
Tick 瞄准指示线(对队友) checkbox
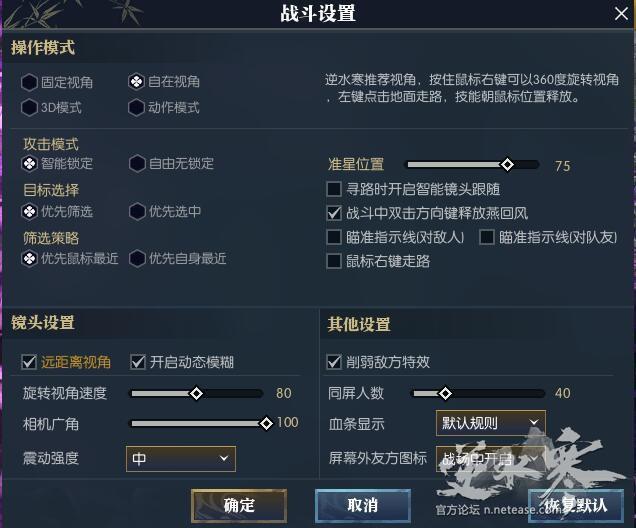click(x=487, y=237)
